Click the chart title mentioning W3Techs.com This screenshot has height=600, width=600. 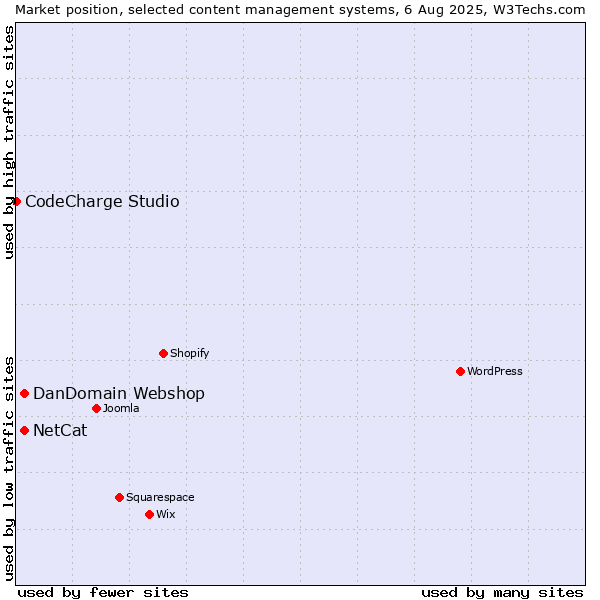click(x=300, y=10)
